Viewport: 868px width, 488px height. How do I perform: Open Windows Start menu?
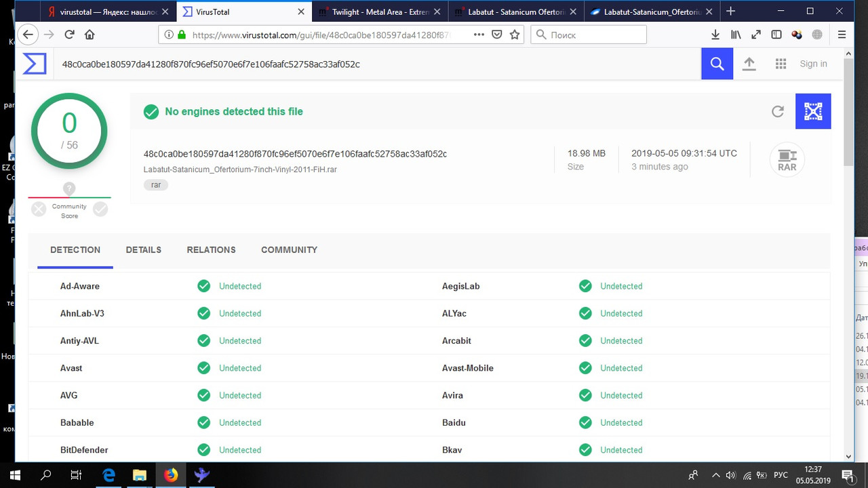pyautogui.click(x=15, y=475)
